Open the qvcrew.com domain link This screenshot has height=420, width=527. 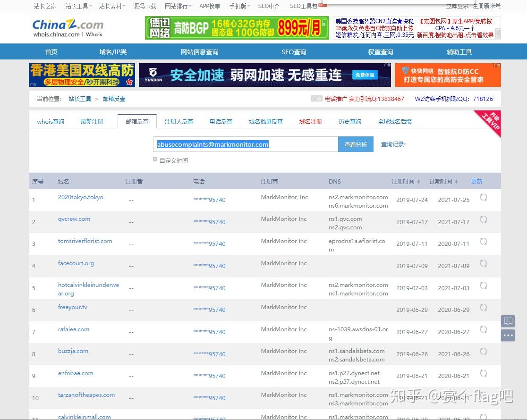tap(74, 219)
